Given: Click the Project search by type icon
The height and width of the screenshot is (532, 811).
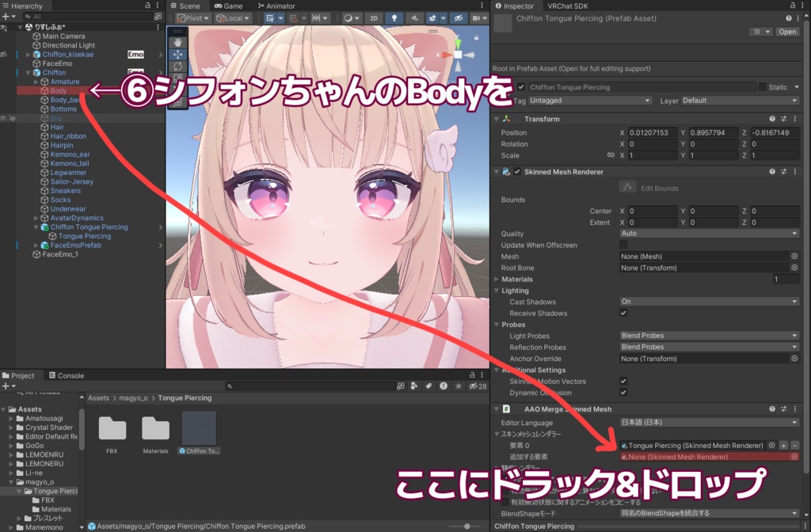Looking at the screenshot, I should 413,386.
